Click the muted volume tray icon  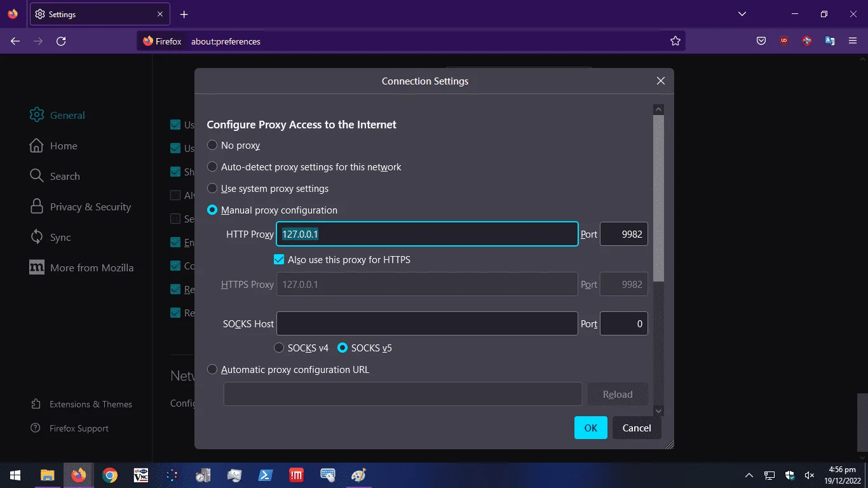810,475
